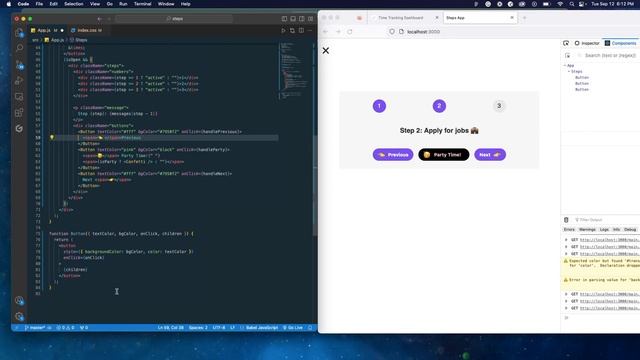Open the Wi-Fi icon in macOS menu bar
This screenshot has width=640, height=360.
click(560, 4)
